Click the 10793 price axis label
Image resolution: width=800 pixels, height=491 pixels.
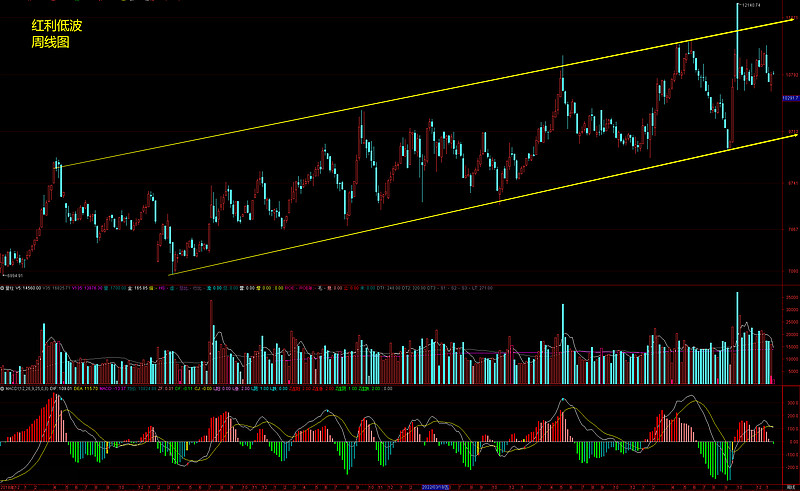pyautogui.click(x=789, y=73)
